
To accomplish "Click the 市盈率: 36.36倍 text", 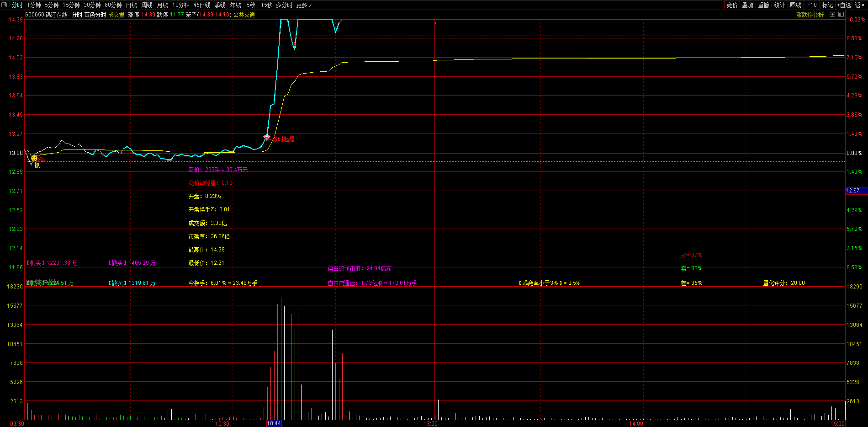I will click(209, 236).
